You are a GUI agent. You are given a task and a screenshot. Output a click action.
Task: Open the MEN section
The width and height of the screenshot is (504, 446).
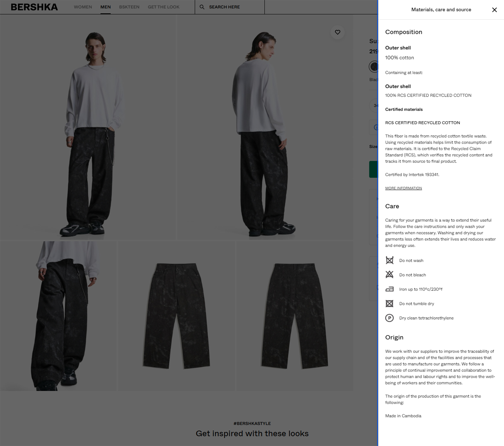point(106,7)
